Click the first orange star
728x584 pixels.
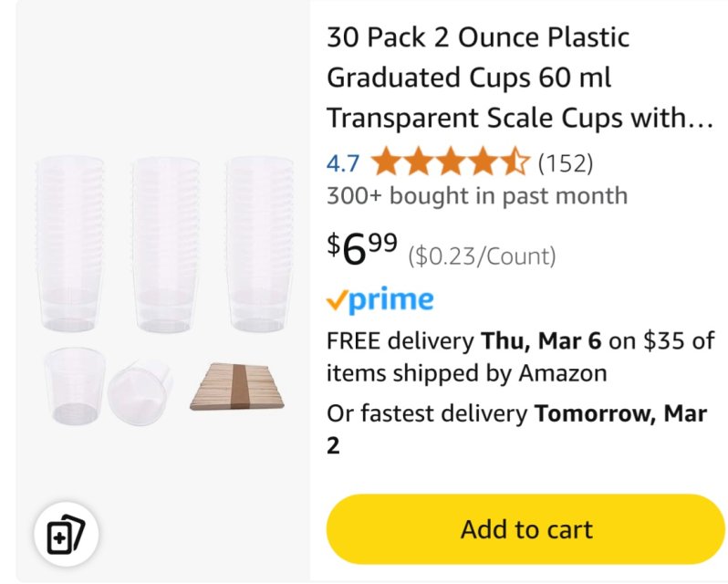[x=386, y=162]
